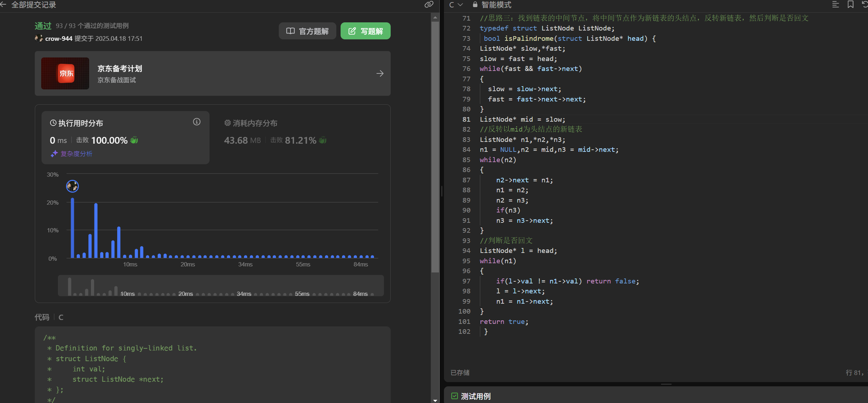Click the chart range slider strip
The image size is (868, 403).
point(220,286)
